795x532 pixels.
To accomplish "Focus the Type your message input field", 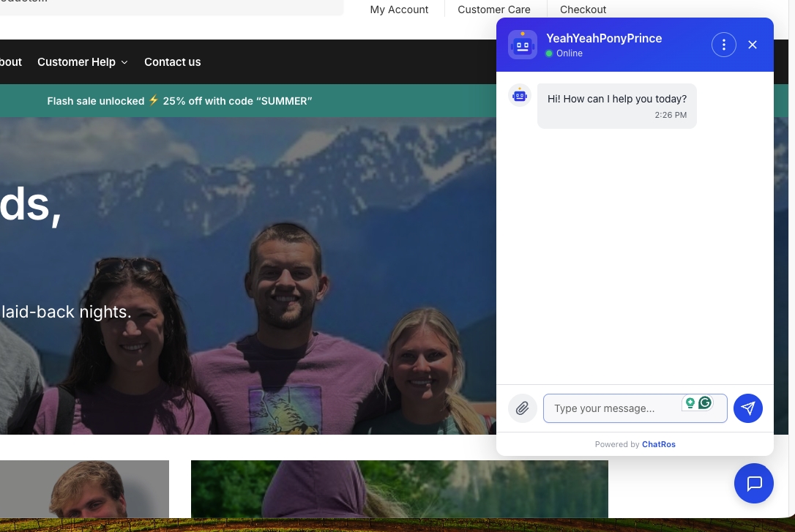I will [635, 408].
